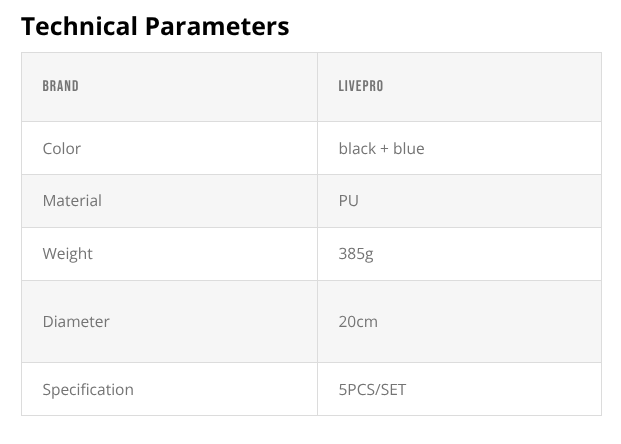
Task: Click the word blue in color value
Action: (408, 148)
